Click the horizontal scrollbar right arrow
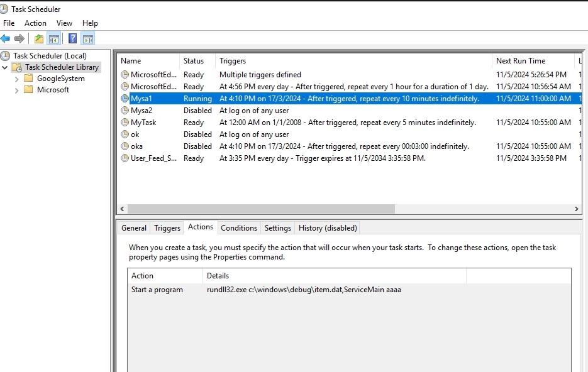The width and height of the screenshot is (588, 372). point(577,209)
